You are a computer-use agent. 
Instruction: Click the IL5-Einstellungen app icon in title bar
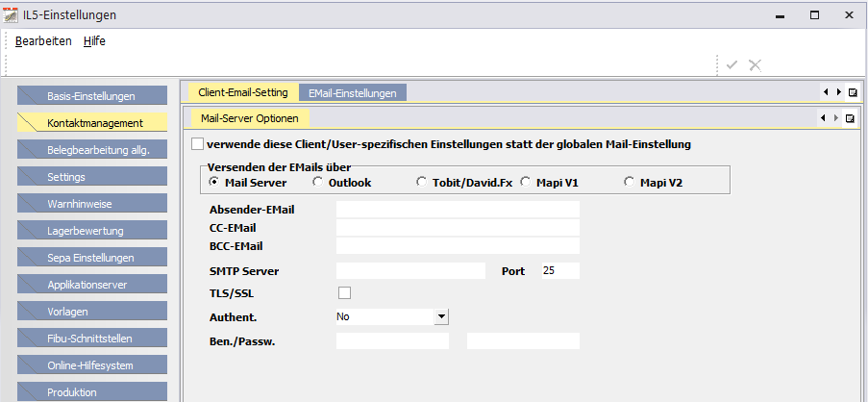[x=10, y=15]
